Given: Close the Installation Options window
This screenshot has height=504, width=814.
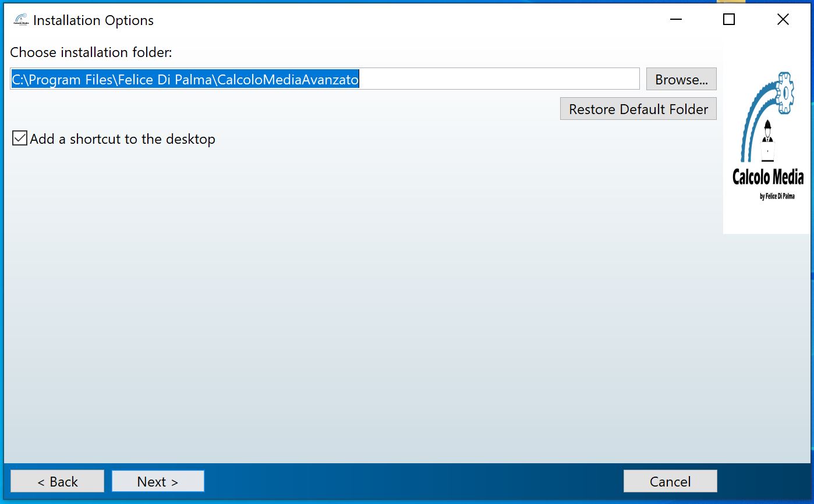Looking at the screenshot, I should click(783, 20).
